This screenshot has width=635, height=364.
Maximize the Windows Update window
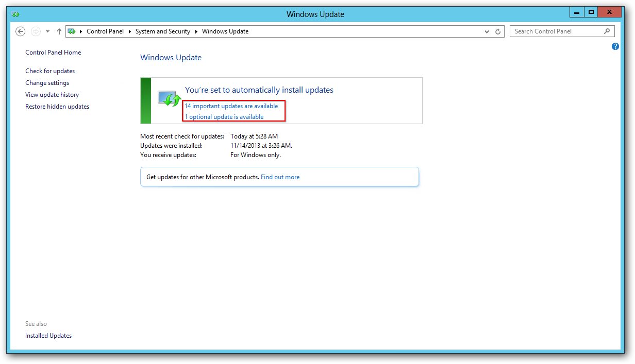591,12
